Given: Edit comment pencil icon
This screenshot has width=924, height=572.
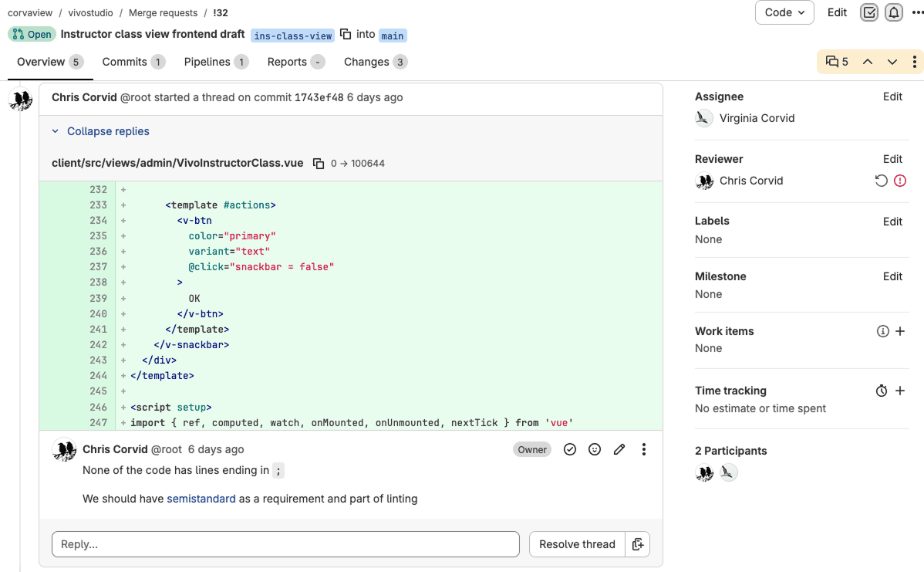Looking at the screenshot, I should [619, 449].
